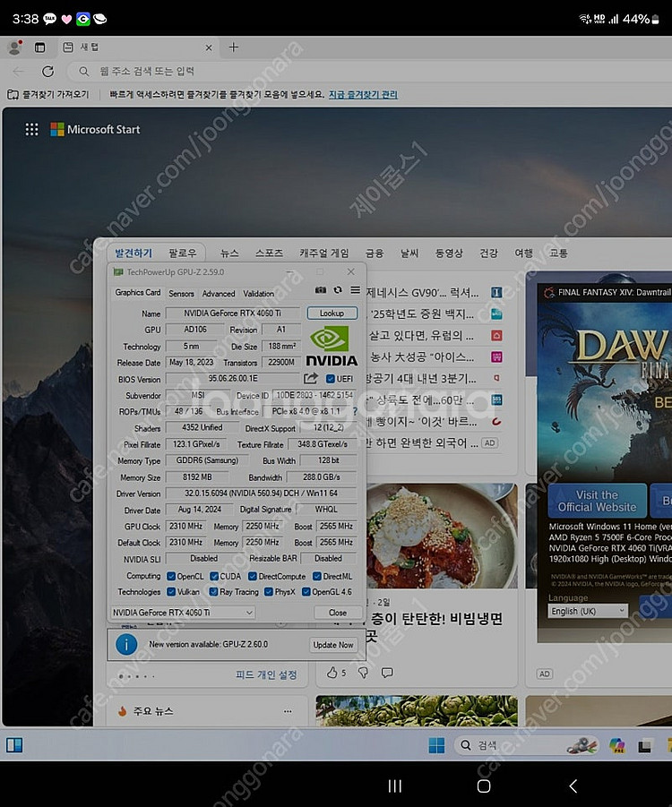The image size is (672, 807).
Task: Click the GPU Name field NVIDIA GeForce RTX 4060 Ti
Action: point(233,313)
